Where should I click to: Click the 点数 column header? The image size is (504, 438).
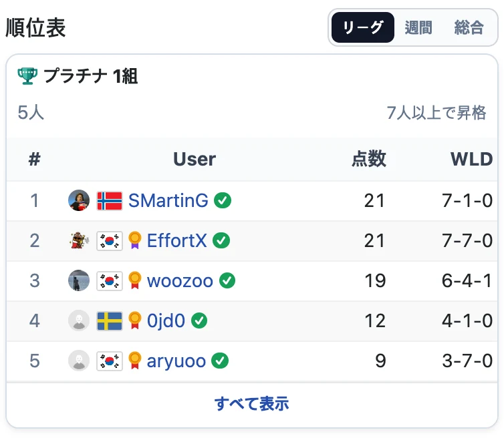[369, 159]
